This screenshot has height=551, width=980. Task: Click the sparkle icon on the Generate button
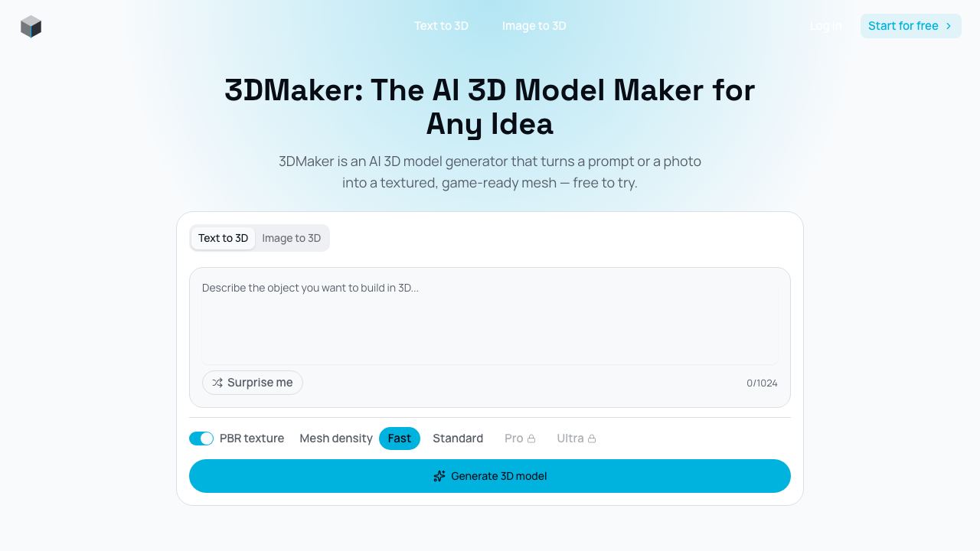pos(439,476)
